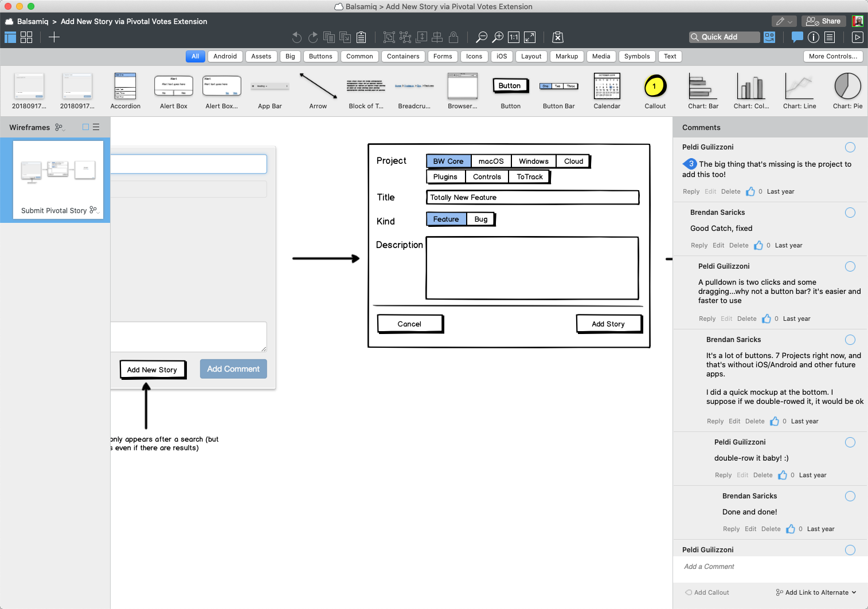Click the lock selection icon

453,37
